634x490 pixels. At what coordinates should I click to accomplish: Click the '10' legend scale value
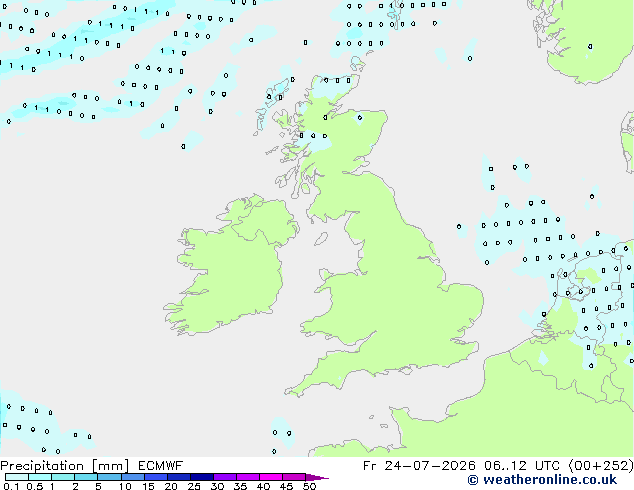(125, 486)
